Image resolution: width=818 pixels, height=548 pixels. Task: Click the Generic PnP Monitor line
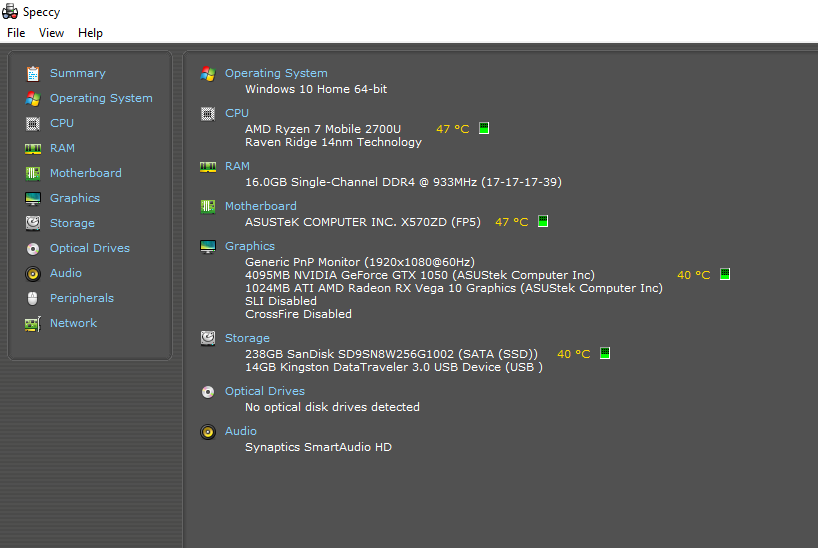(x=360, y=262)
